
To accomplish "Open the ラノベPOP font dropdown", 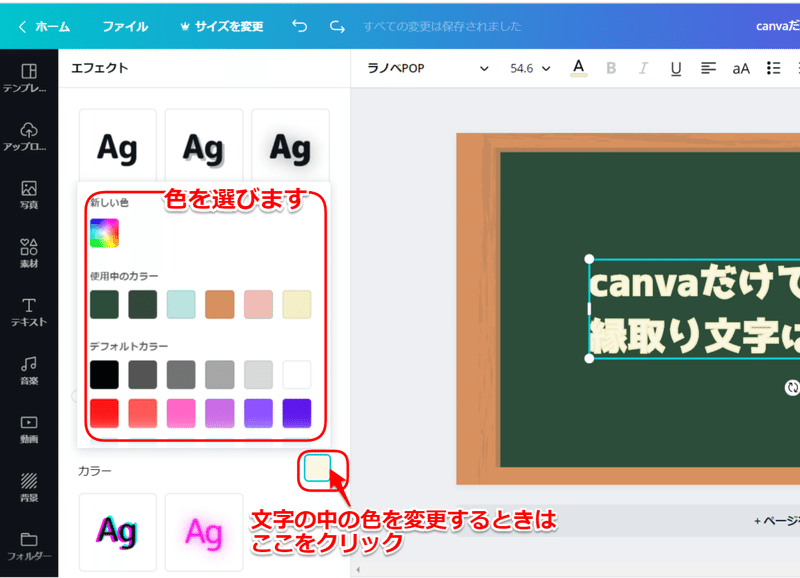I will pos(428,68).
